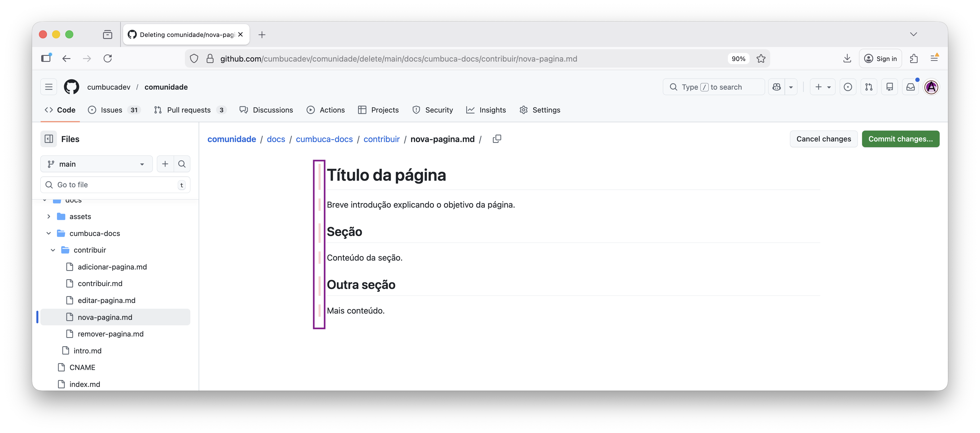Reload the page

108,58
